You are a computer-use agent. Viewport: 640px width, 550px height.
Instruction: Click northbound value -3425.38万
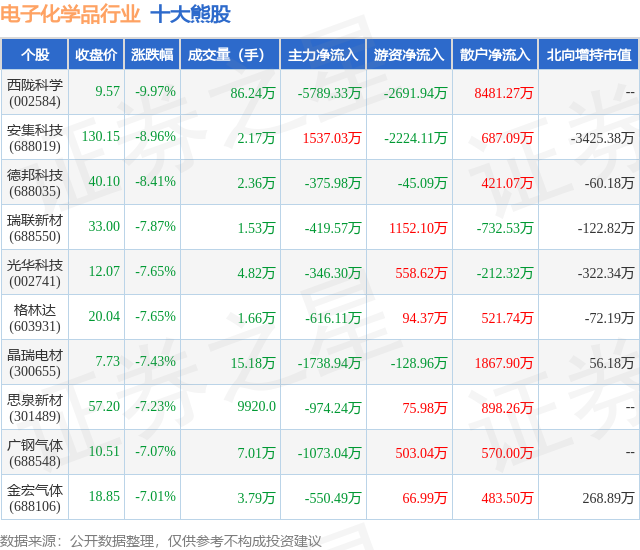tap(602, 138)
